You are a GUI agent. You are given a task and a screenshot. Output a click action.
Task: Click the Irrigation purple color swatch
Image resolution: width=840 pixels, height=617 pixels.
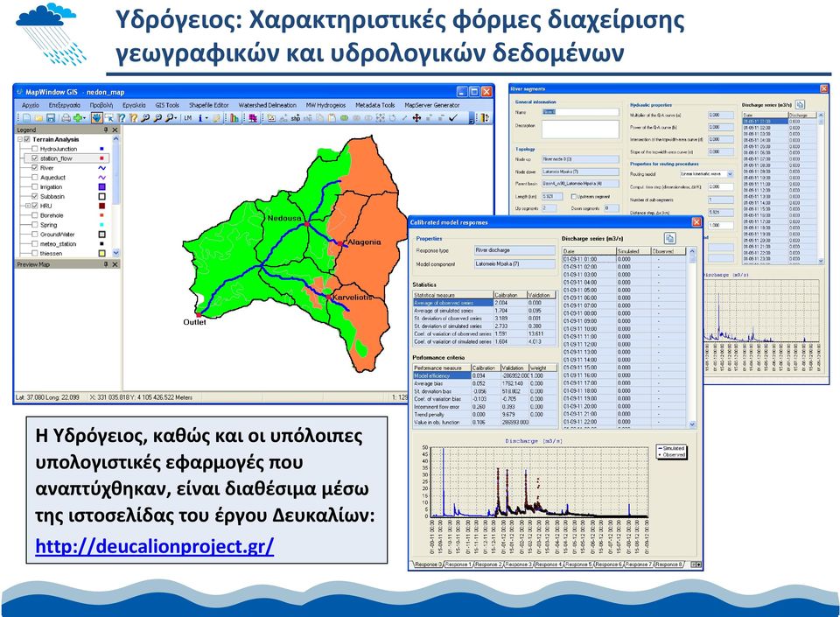(101, 187)
